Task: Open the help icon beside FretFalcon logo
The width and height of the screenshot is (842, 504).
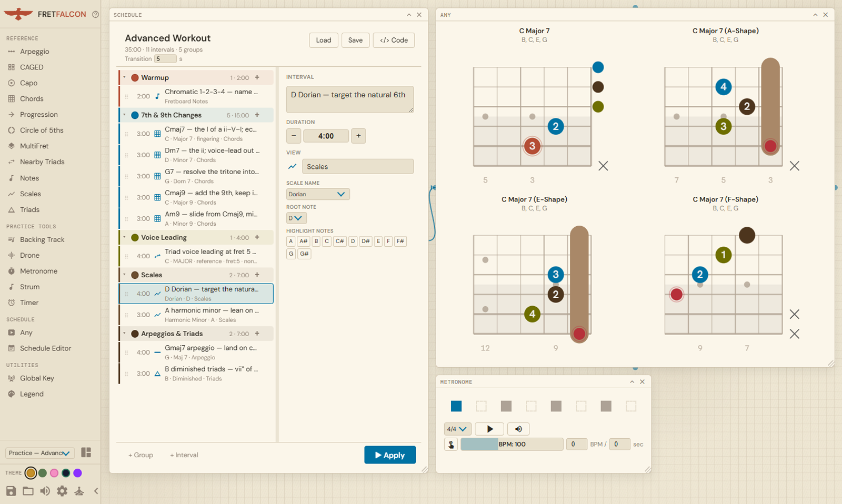Action: click(95, 15)
